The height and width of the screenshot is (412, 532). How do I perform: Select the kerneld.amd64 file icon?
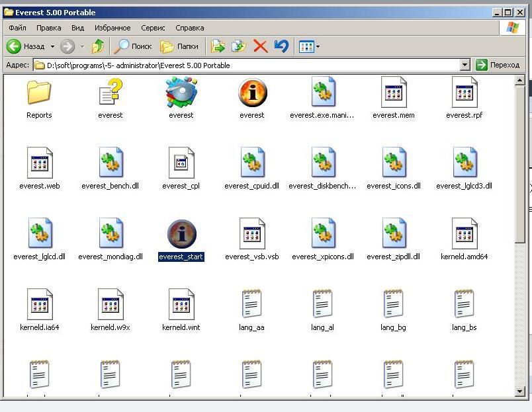tap(464, 234)
